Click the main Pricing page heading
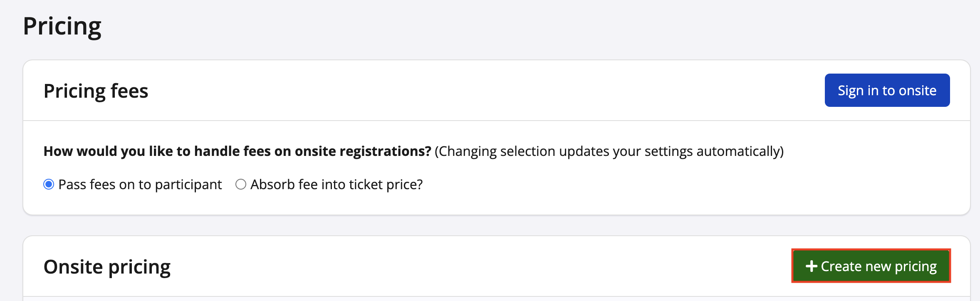 click(62, 26)
